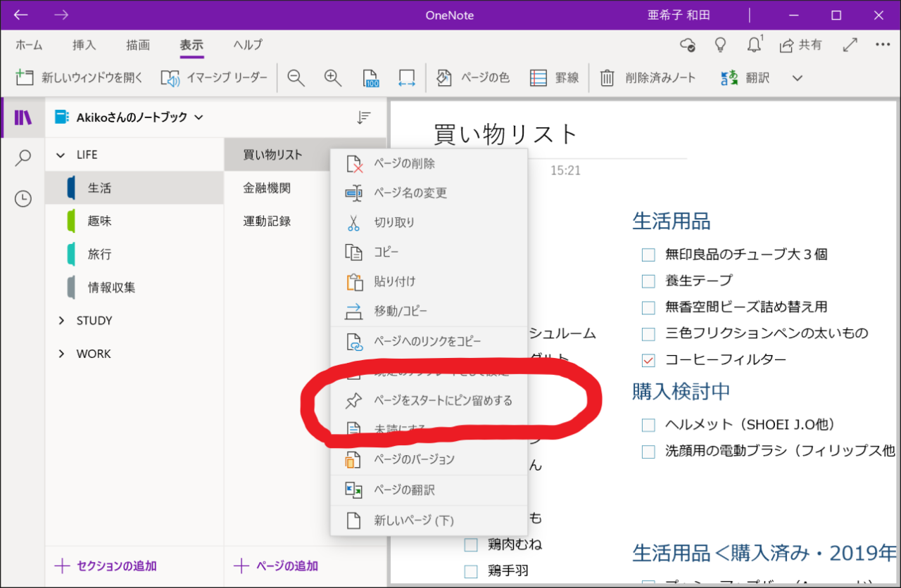The width and height of the screenshot is (901, 588).
Task: Enter full screen mode with arrow icon
Action: (850, 45)
